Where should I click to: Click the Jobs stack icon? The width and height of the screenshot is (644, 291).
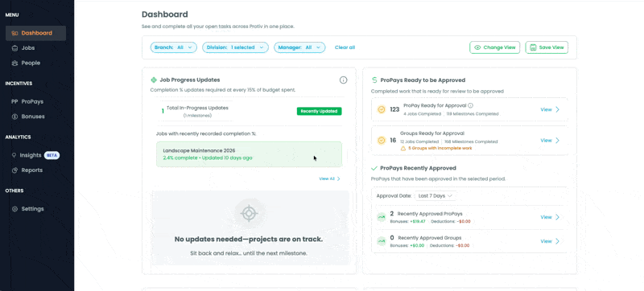(14, 48)
